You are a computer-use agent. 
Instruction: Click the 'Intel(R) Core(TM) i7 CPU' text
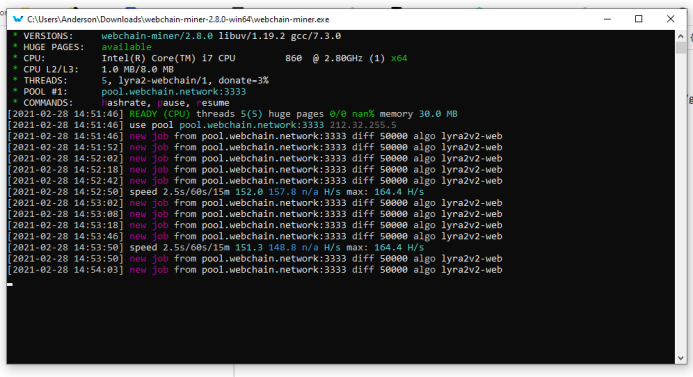click(168, 58)
